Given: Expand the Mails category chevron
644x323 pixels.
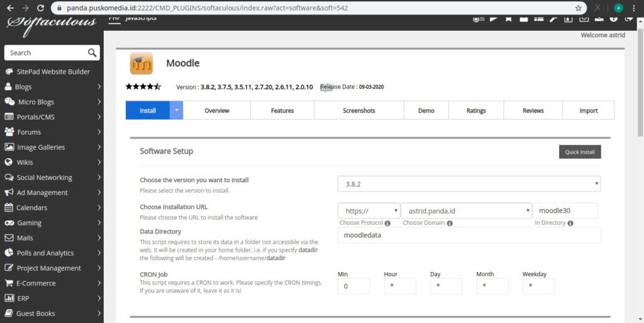Looking at the screenshot, I should [99, 238].
